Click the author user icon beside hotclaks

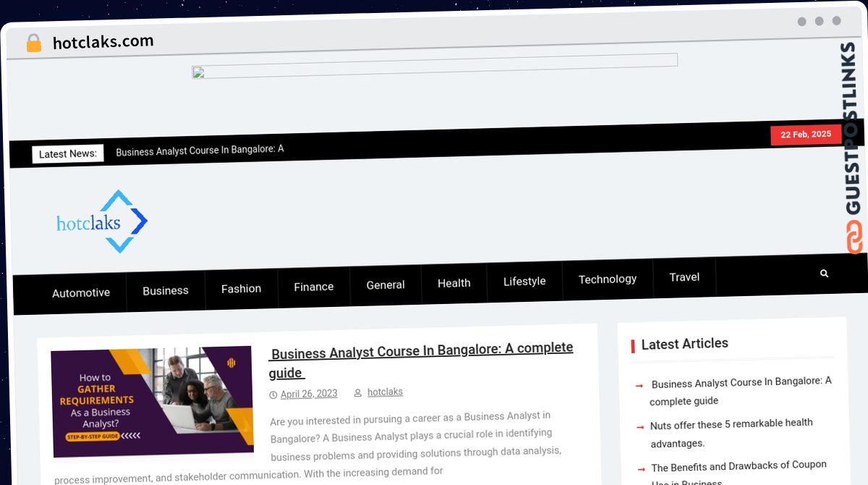coord(357,393)
